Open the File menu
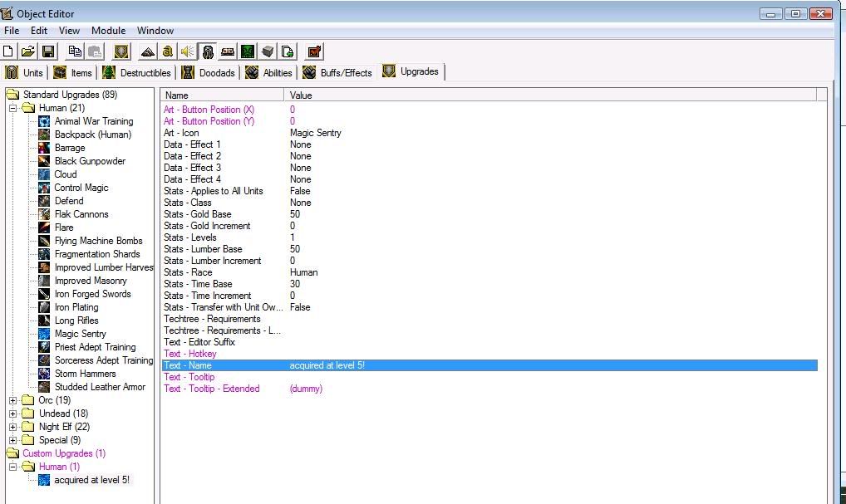 pos(12,31)
